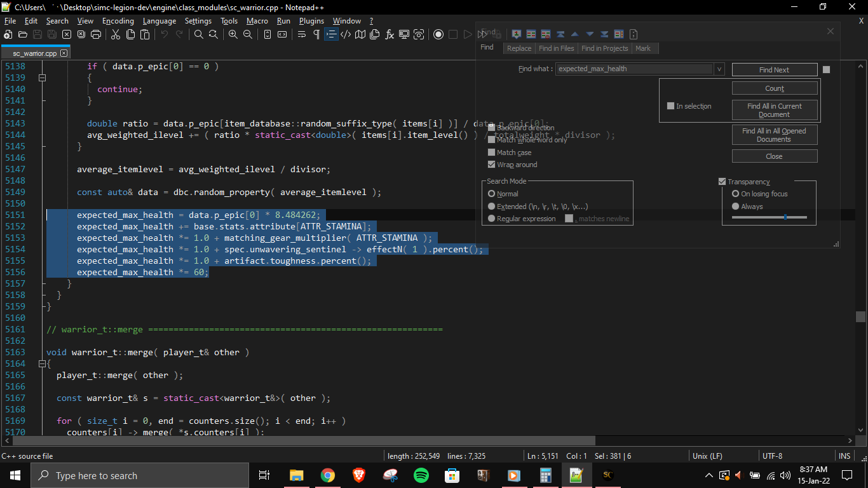Viewport: 868px width, 488px height.
Task: Select the Regular expression search mode
Action: [491, 219]
